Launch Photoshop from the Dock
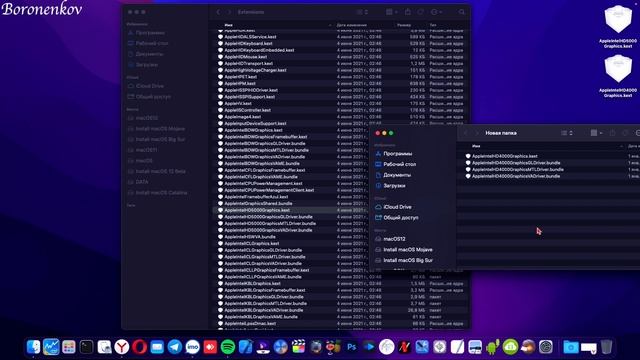640x360 pixels. [351, 347]
